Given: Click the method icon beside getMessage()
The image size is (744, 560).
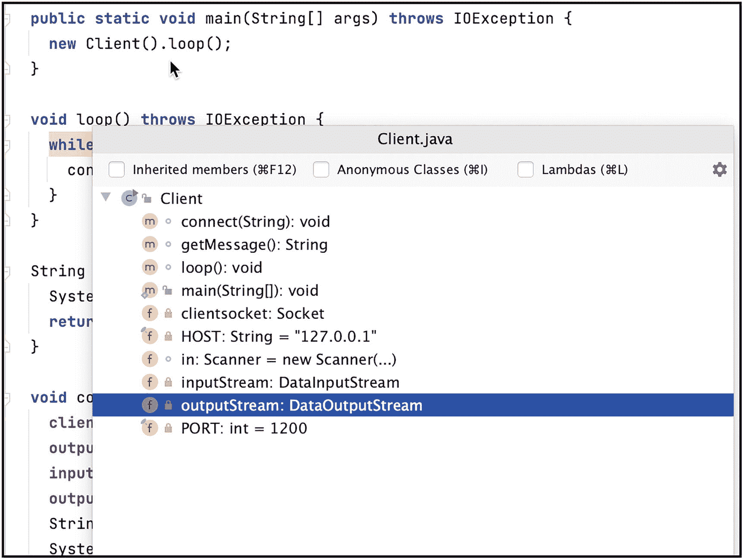Looking at the screenshot, I should [150, 244].
